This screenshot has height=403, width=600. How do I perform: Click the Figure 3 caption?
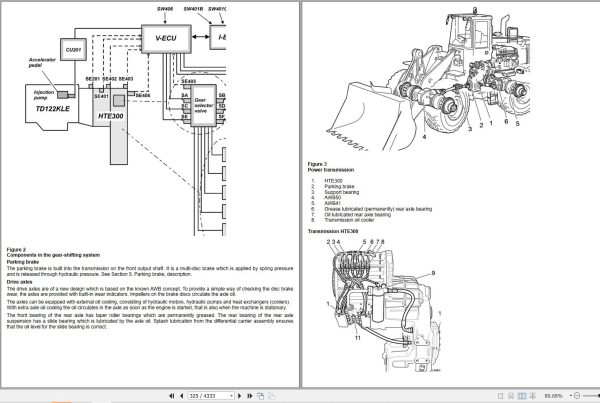[x=331, y=167]
